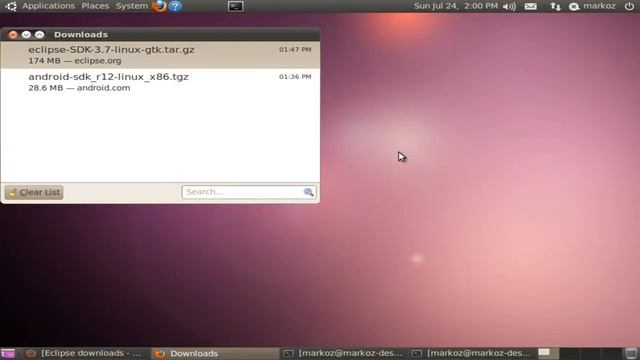Click the 01:47 PM download timestamp
This screenshot has width=640, height=360.
coord(295,49)
